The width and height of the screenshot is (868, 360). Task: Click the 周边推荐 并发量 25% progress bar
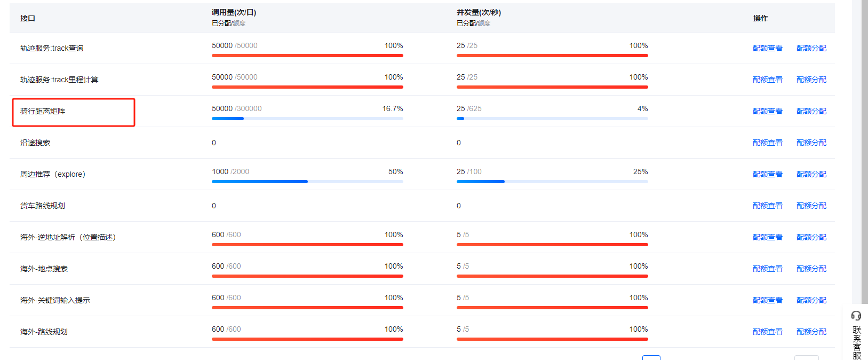(552, 182)
